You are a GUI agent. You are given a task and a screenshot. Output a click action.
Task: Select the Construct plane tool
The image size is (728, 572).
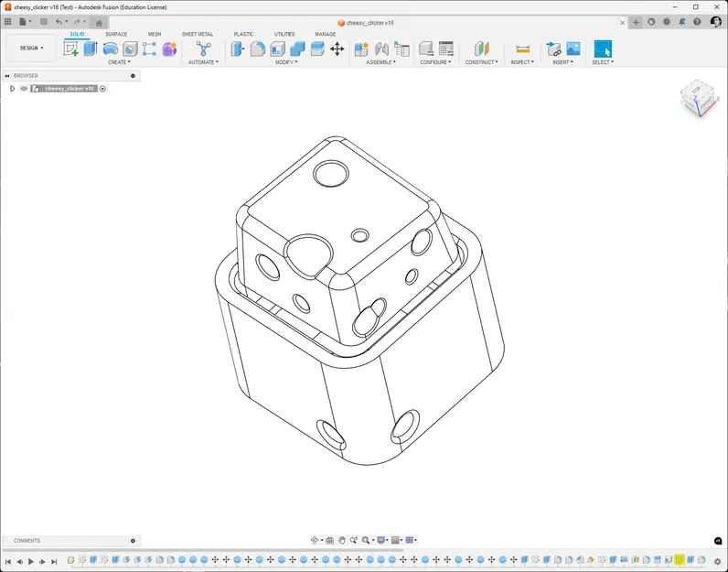pyautogui.click(x=481, y=49)
